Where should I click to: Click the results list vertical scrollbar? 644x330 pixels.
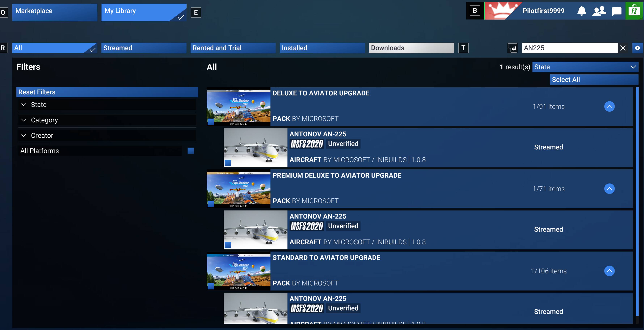tap(637, 200)
